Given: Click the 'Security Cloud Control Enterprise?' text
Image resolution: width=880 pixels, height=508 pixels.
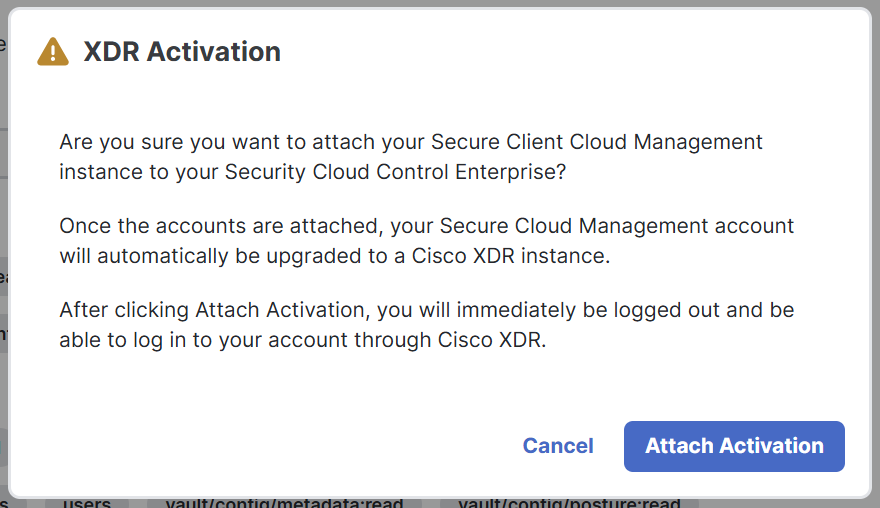Looking at the screenshot, I should pos(395,172).
